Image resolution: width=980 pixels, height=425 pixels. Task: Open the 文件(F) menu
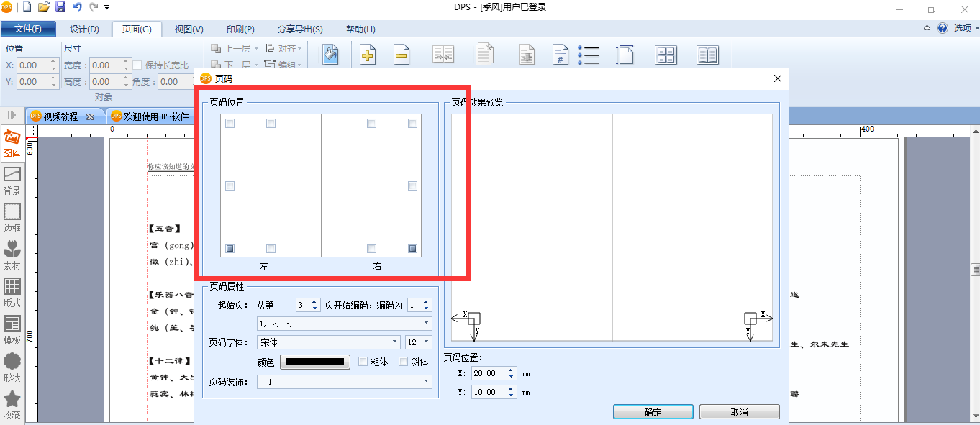(28, 29)
